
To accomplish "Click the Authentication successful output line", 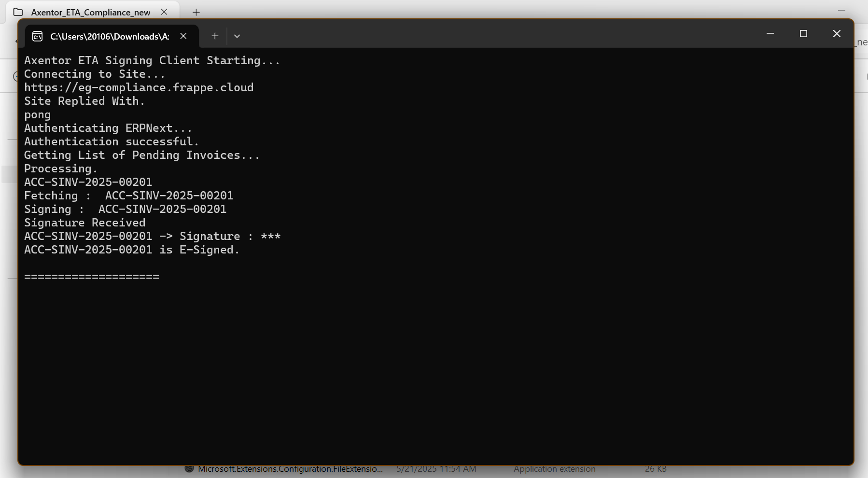I will point(112,141).
